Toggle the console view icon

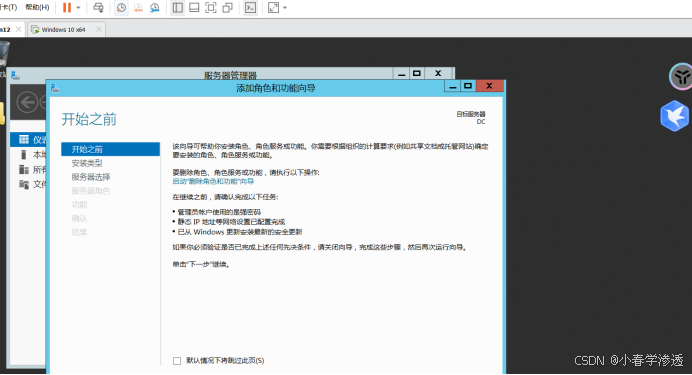[251, 8]
